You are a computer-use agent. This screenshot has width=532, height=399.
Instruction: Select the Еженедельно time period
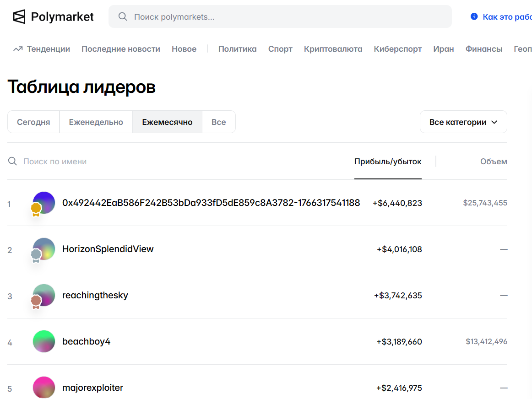tap(96, 122)
